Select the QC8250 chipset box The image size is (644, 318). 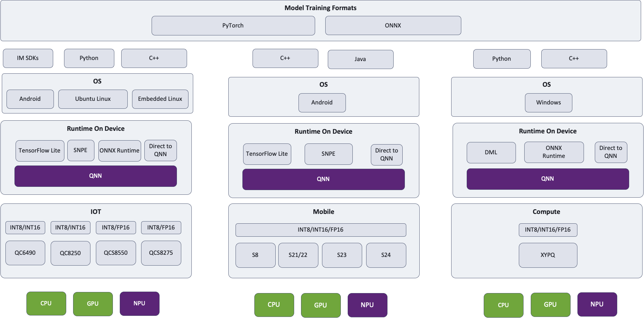click(70, 253)
